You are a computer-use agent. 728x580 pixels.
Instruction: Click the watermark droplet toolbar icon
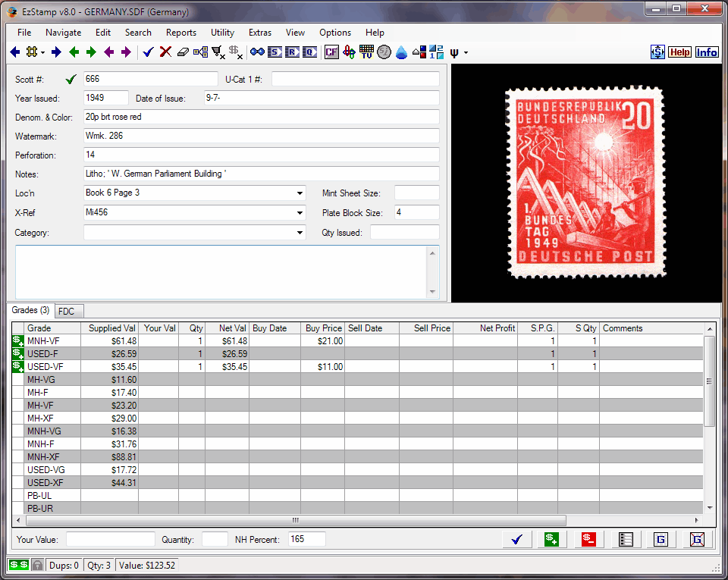tap(402, 52)
